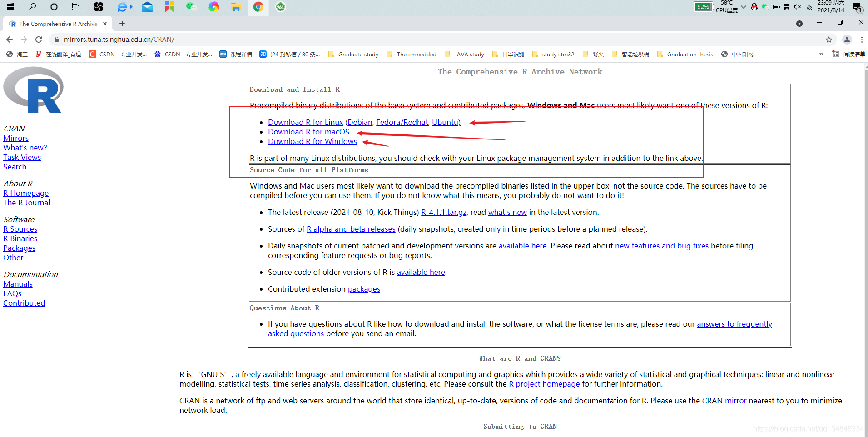Screen dimensions: 868x437
Task: Open the Wi-Fi network tray icon
Action: [809, 7]
